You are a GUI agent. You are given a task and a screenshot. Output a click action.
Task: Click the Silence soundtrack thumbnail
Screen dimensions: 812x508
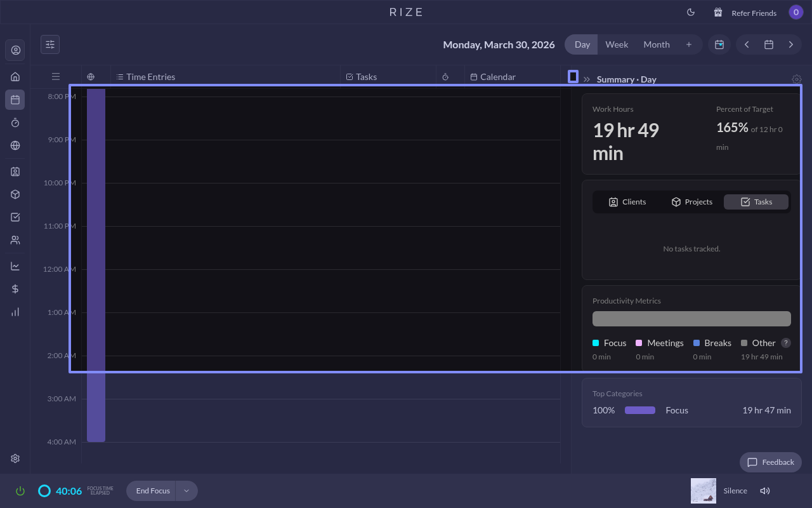point(703,491)
